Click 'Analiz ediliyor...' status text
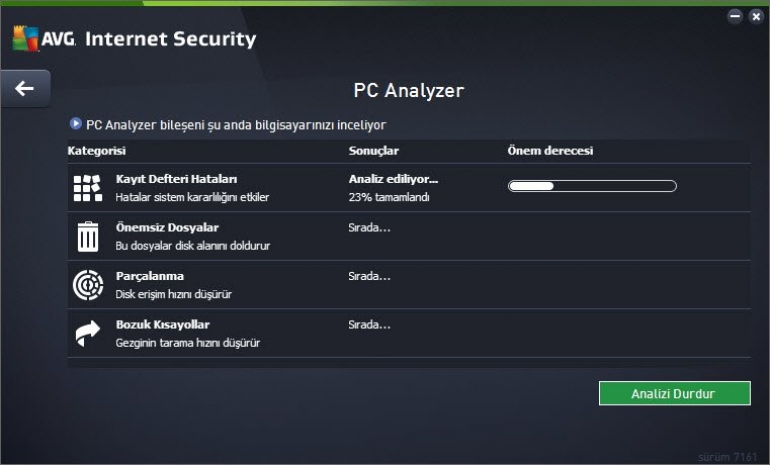 393,179
